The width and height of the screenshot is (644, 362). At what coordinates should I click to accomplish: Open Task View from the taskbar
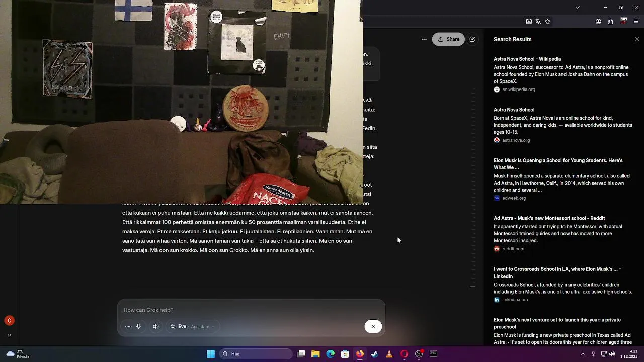(301, 354)
